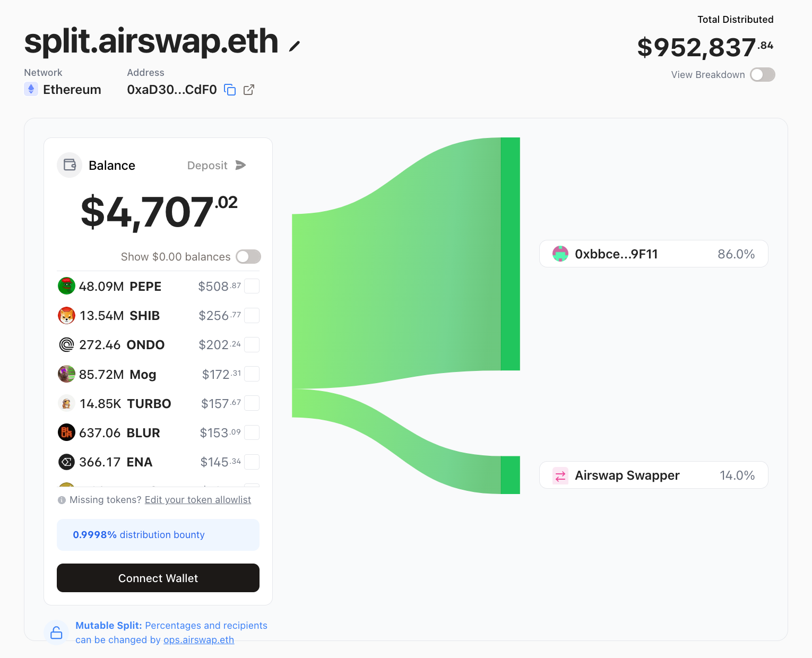Click the Ethereum network icon
Viewport: 812px width, 658px height.
tap(31, 89)
